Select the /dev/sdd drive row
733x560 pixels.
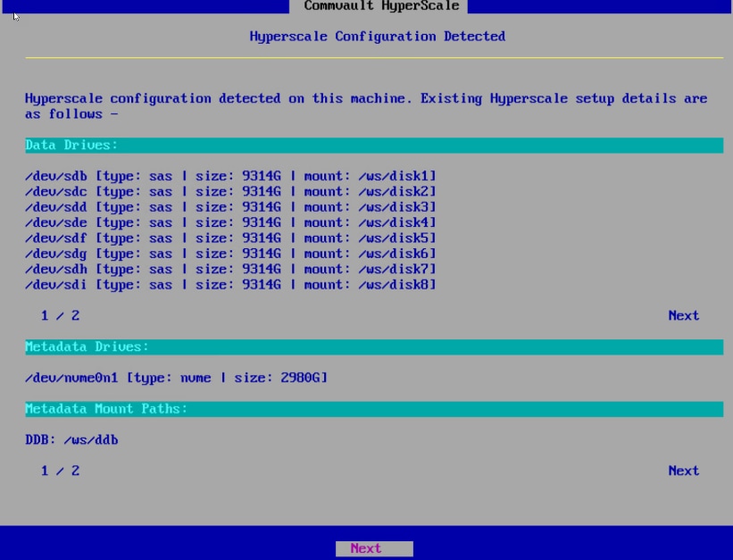pyautogui.click(x=230, y=207)
